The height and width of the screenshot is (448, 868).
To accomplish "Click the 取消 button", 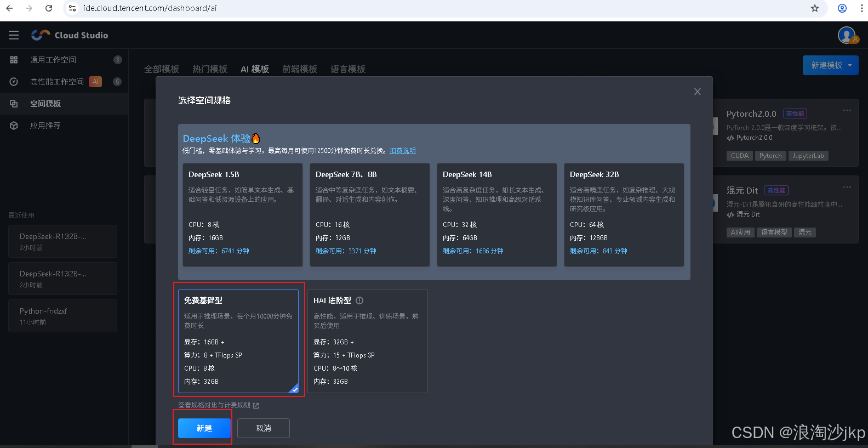I will pos(264,428).
